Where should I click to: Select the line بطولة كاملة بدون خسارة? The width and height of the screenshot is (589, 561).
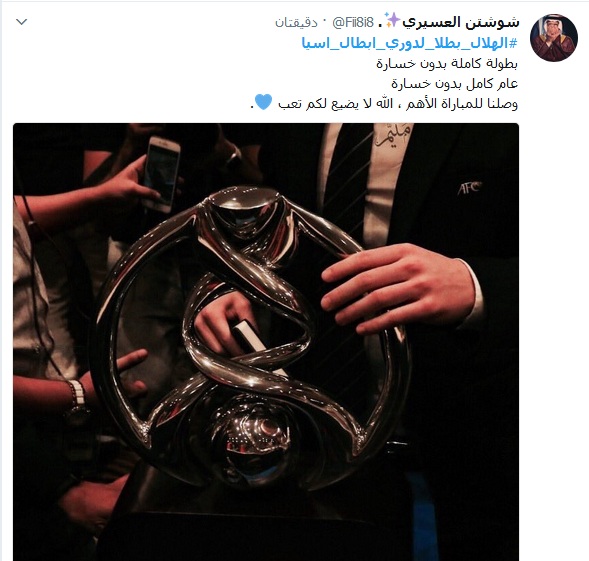(447, 64)
